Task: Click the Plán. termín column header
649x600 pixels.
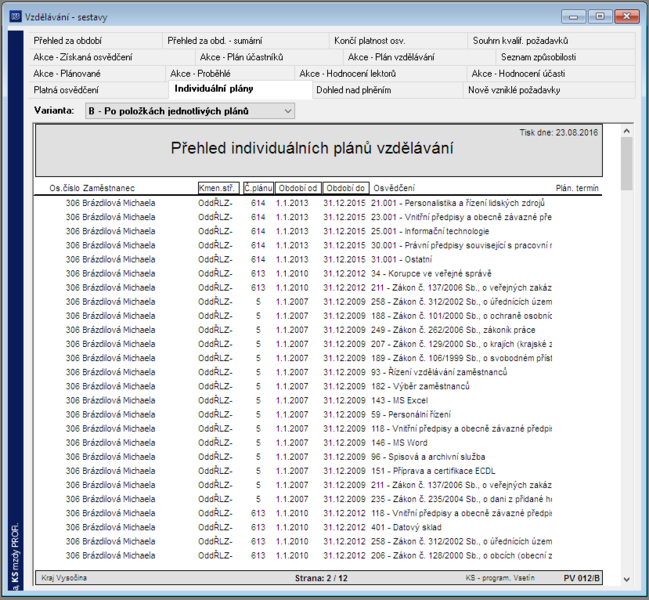Action: coord(577,188)
